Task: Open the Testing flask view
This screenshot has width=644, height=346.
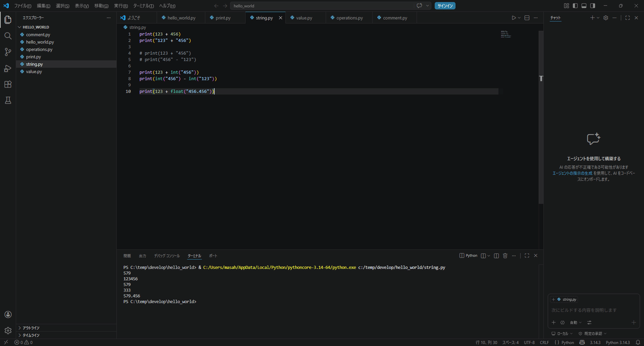Action: click(x=8, y=100)
